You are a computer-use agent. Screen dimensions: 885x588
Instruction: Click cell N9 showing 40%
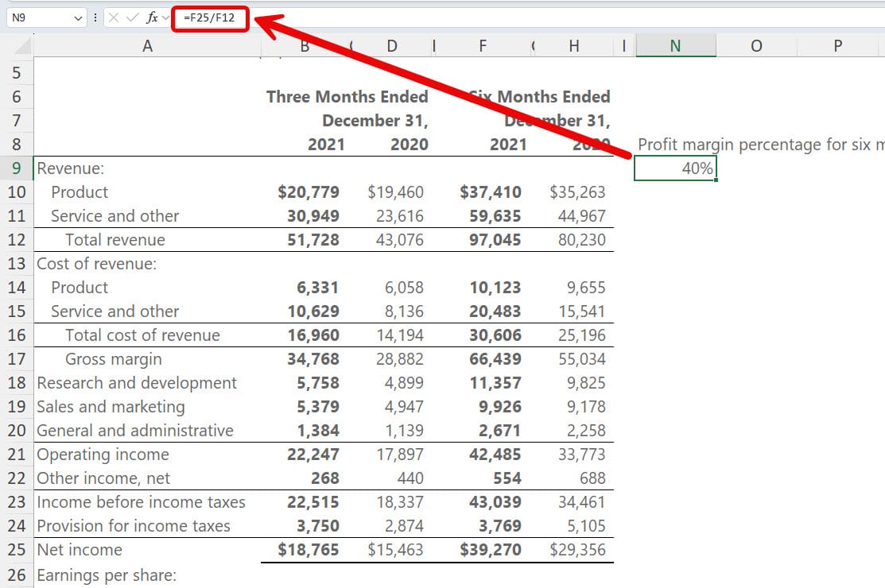(675, 168)
